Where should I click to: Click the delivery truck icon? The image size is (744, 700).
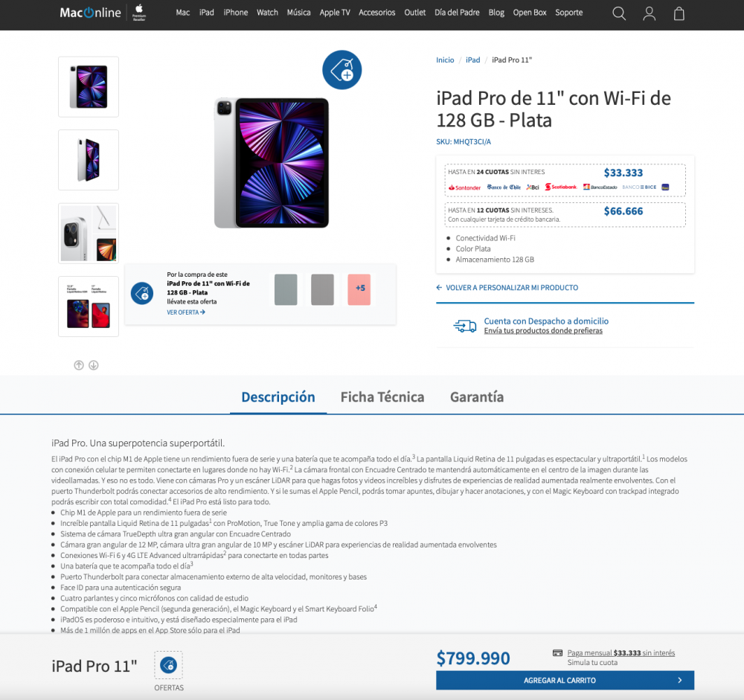pyautogui.click(x=465, y=326)
